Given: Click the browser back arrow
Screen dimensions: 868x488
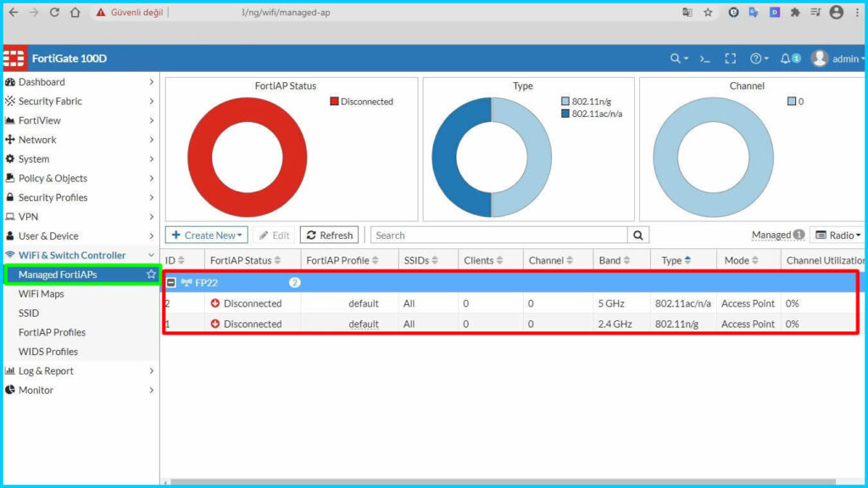Looking at the screenshot, I should pos(14,12).
